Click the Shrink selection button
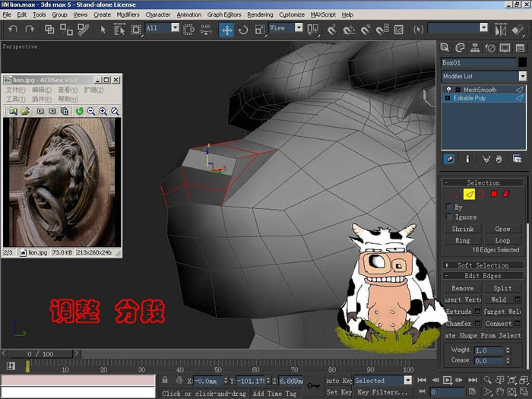The image size is (532, 399). (463, 229)
